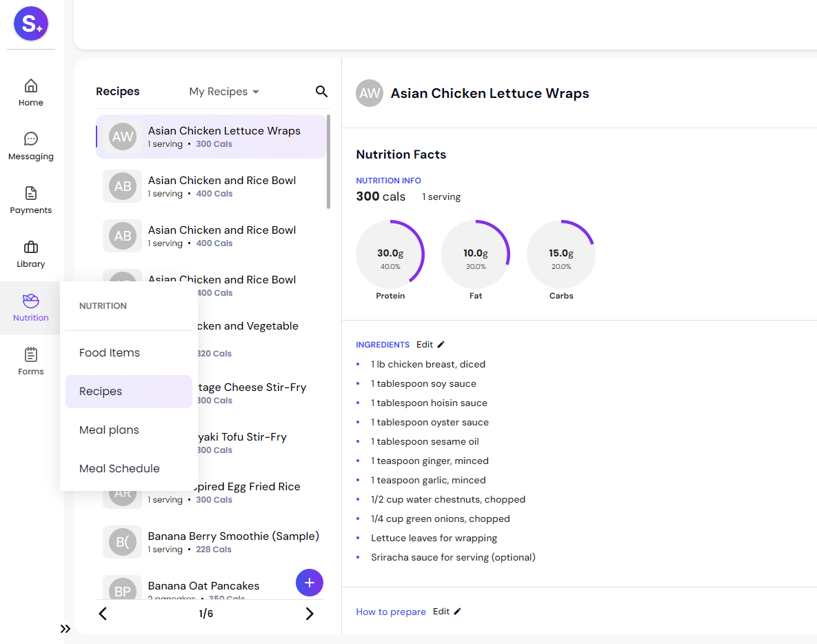Open the Home section from the sidebar
The height and width of the screenshot is (644, 817).
[x=30, y=92]
